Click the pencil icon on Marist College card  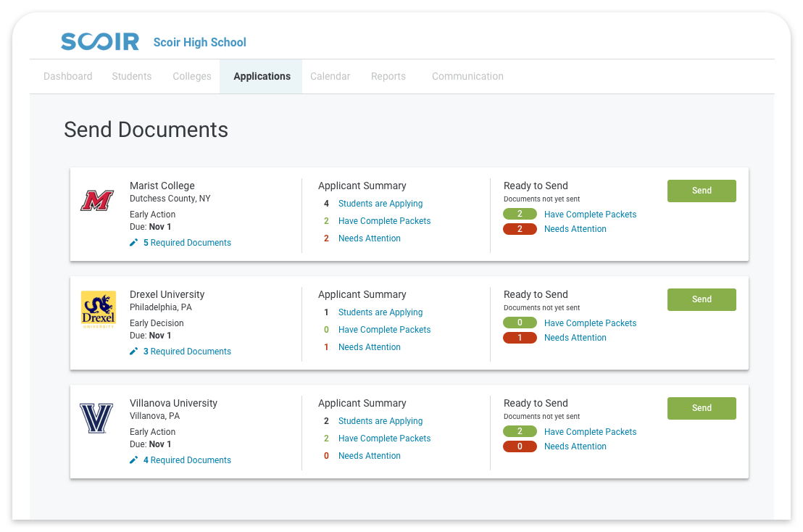(x=133, y=243)
